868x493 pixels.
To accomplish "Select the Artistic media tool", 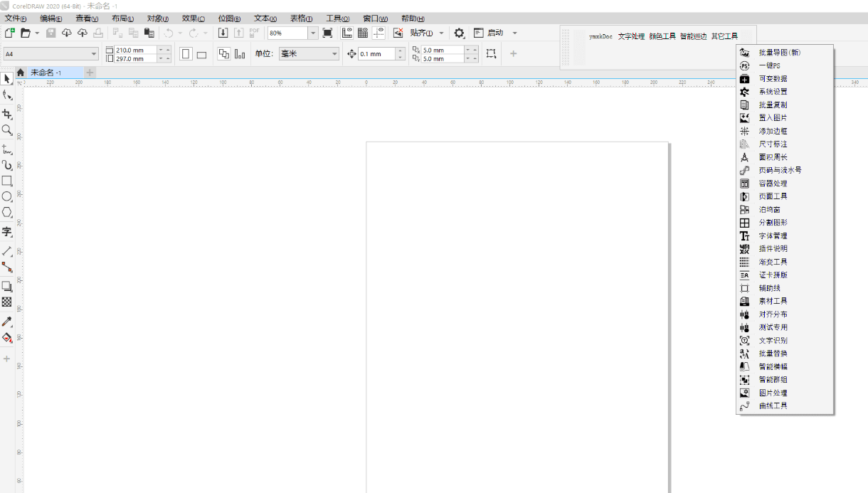I will pos(7,165).
